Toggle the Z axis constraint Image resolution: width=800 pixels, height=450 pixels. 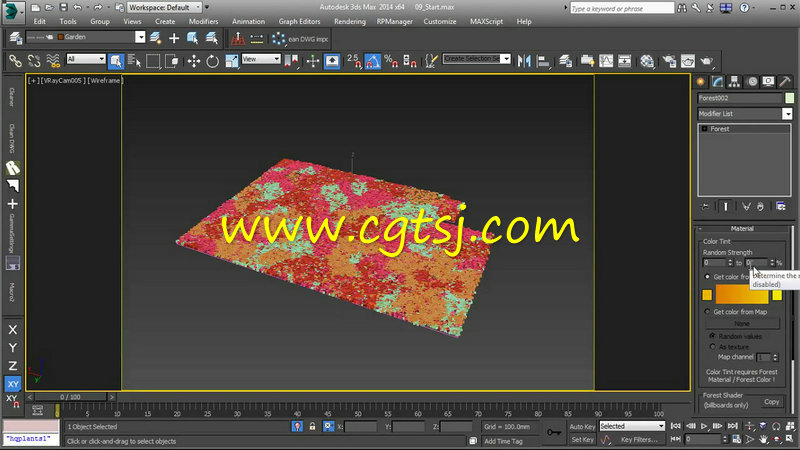(x=13, y=366)
